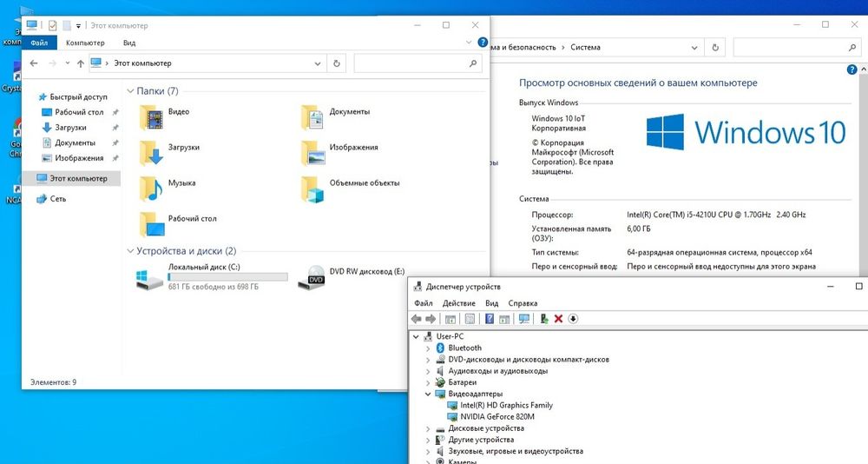Image resolution: width=868 pixels, height=464 pixels.
Task: Click show/hide console tree toolbar icon
Action: (x=450, y=319)
